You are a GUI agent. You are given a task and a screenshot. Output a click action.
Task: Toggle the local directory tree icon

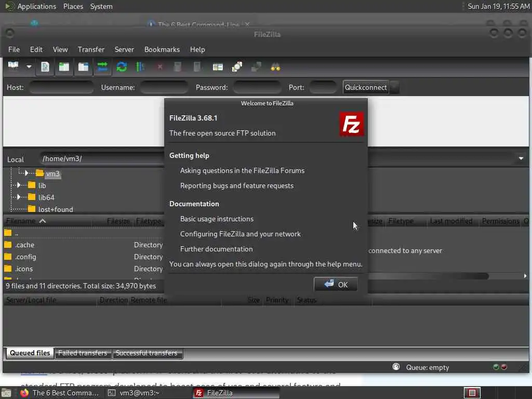(x=64, y=67)
